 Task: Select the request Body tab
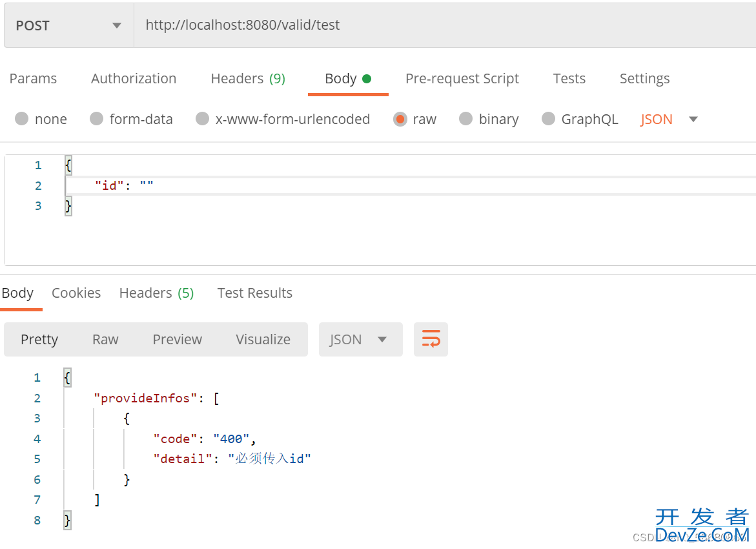[347, 79]
